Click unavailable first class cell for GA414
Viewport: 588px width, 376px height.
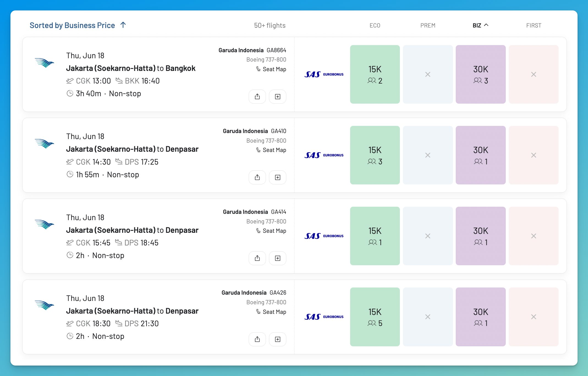click(x=534, y=236)
